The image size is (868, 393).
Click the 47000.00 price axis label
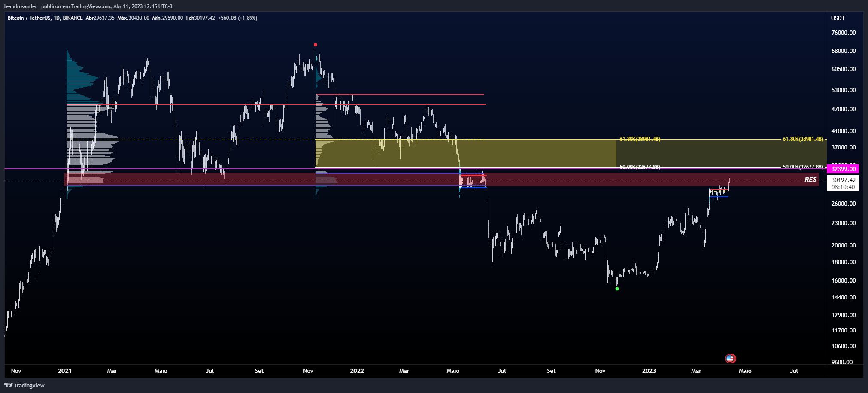tap(844, 109)
